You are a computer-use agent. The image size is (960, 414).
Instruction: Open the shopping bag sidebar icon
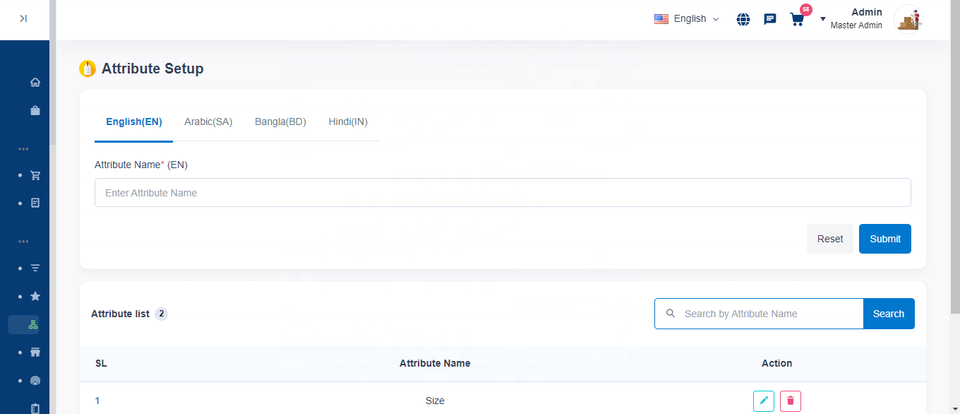(x=36, y=110)
